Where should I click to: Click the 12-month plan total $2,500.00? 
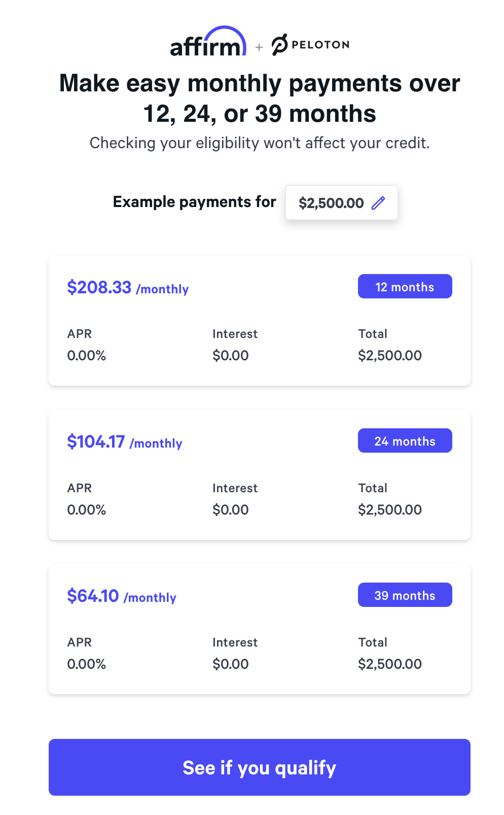point(389,355)
